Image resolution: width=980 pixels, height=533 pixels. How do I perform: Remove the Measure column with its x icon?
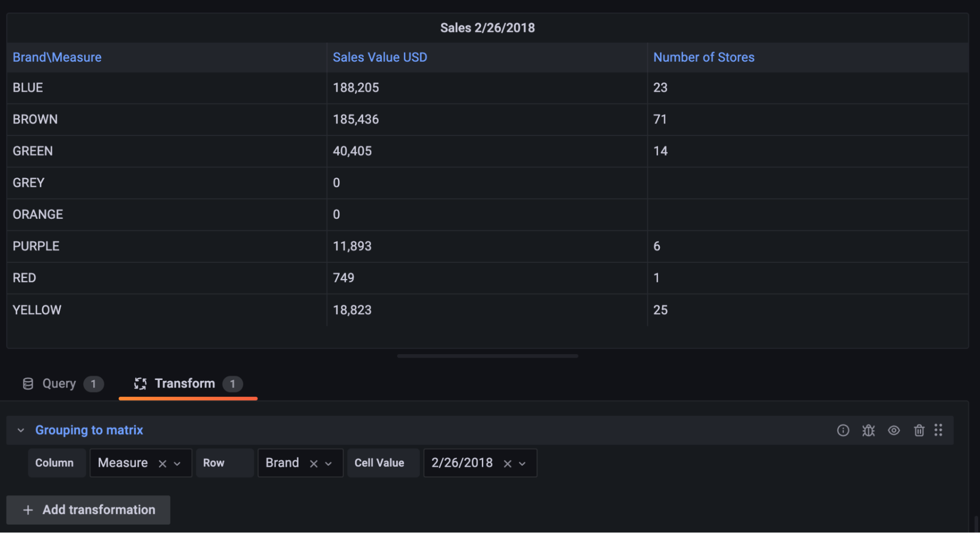[163, 463]
